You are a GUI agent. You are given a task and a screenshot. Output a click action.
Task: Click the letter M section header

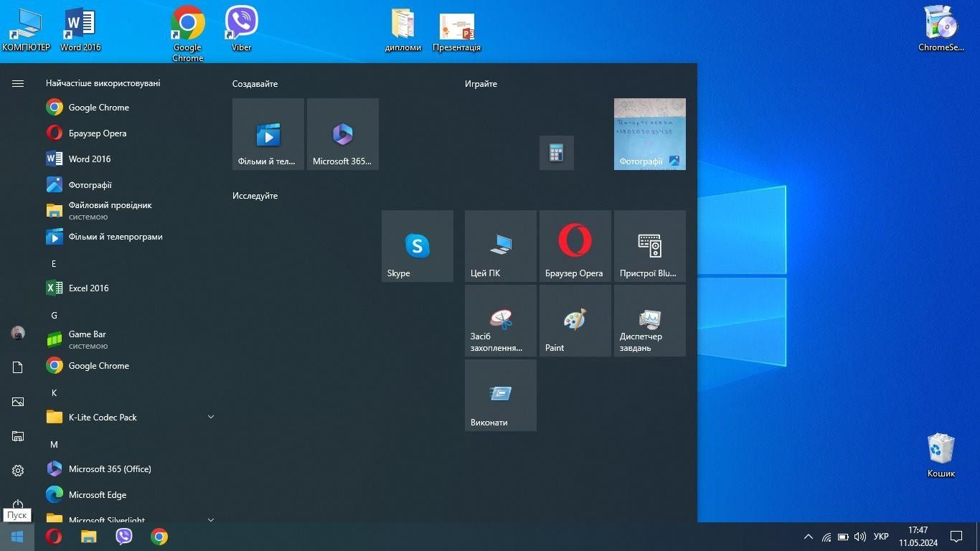tap(54, 445)
